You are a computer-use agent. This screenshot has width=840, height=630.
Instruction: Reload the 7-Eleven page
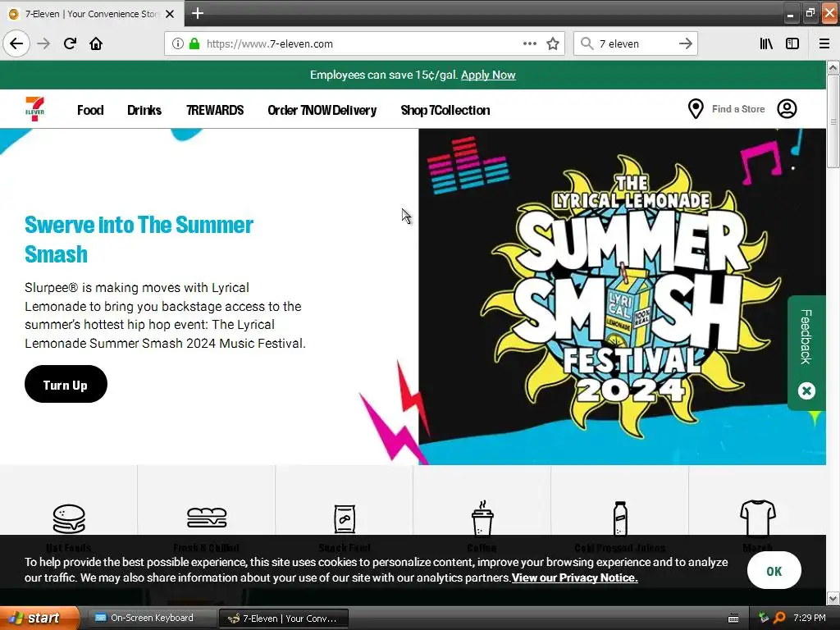[70, 43]
